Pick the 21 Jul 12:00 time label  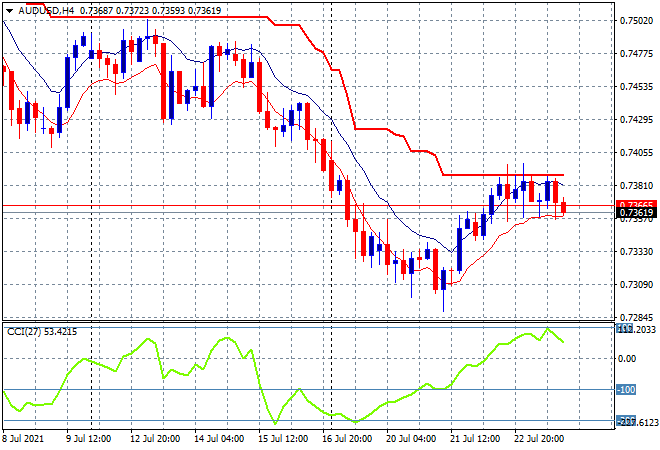click(x=475, y=439)
